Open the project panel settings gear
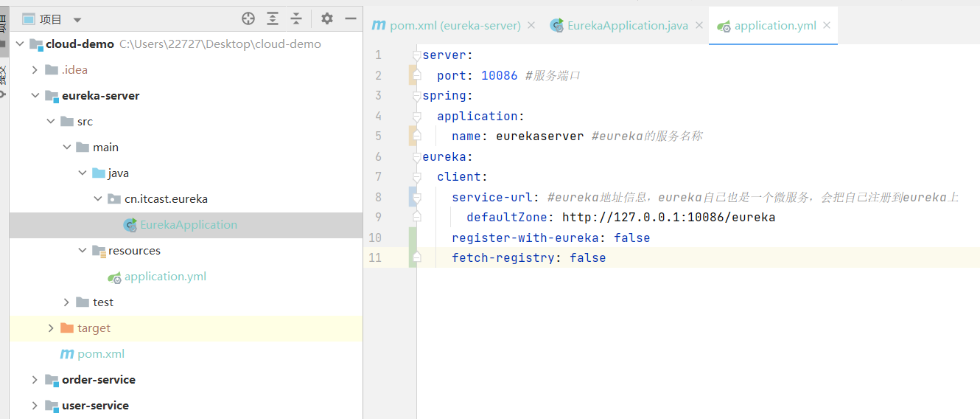 click(327, 18)
